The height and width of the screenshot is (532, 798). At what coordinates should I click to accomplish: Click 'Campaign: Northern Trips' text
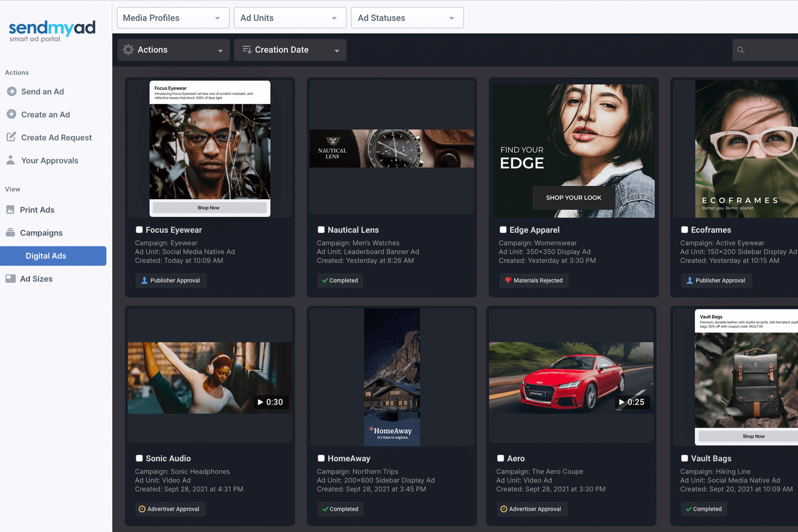357,471
